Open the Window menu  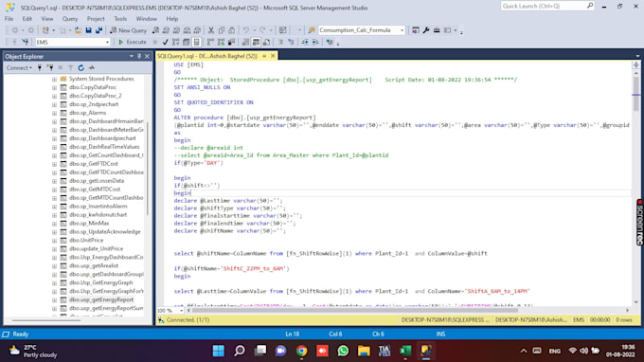pos(146,19)
